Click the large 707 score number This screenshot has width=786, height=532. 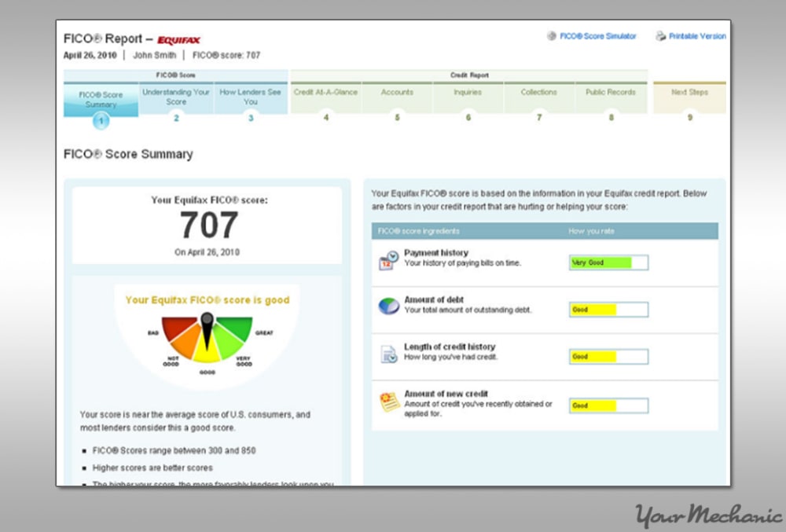pyautogui.click(x=208, y=226)
